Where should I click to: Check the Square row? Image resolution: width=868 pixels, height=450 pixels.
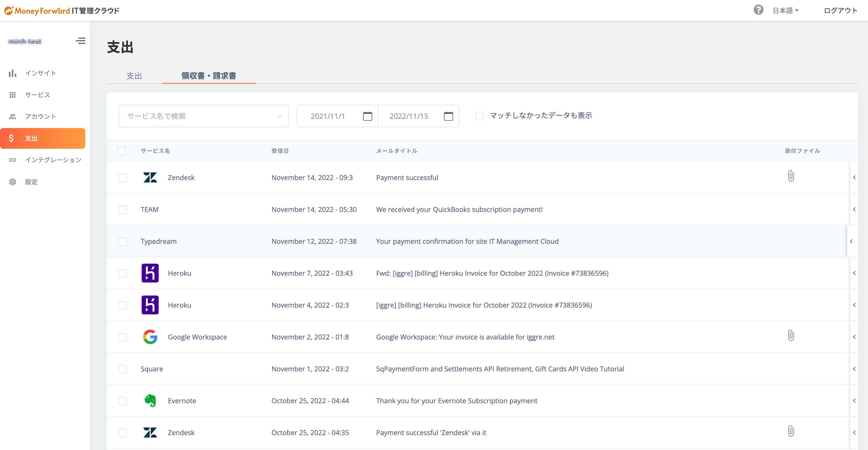click(122, 369)
